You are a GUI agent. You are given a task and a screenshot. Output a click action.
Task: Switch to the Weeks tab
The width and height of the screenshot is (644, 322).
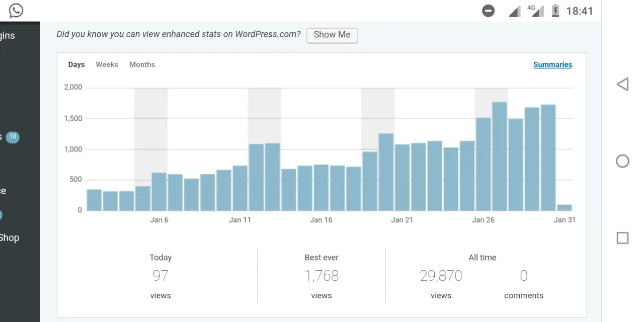(x=107, y=64)
